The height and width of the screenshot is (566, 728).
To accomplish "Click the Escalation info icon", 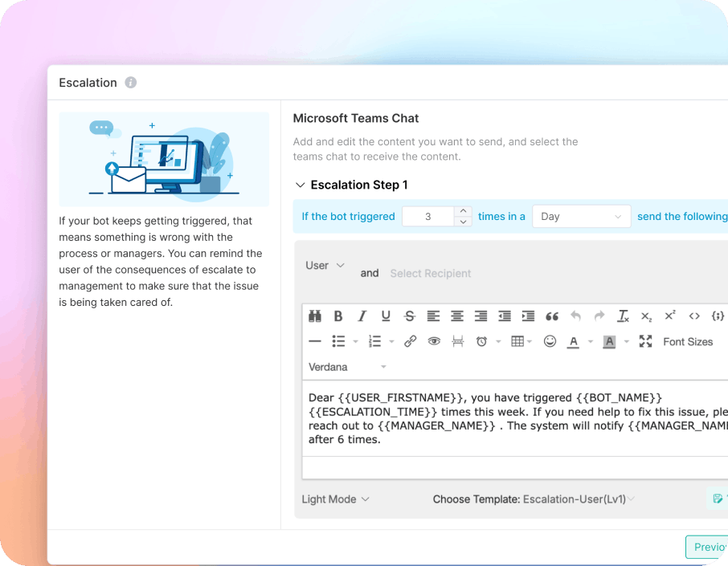I will (130, 83).
